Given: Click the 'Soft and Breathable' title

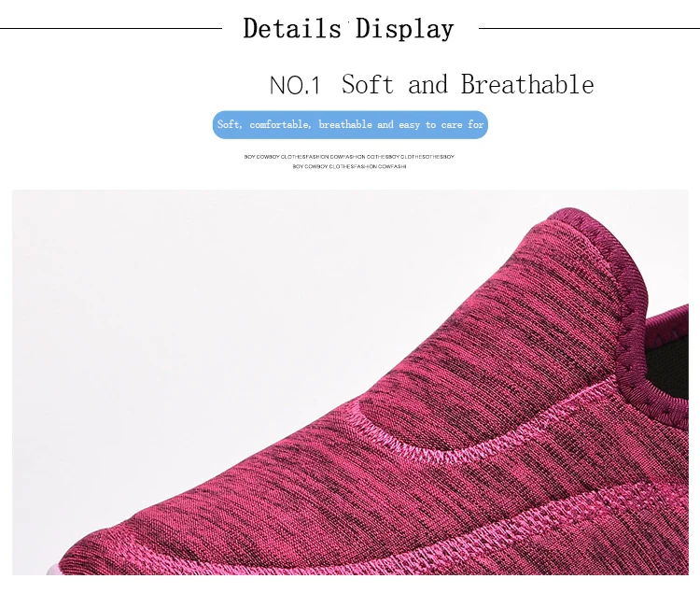Looking at the screenshot, I should coord(468,84).
